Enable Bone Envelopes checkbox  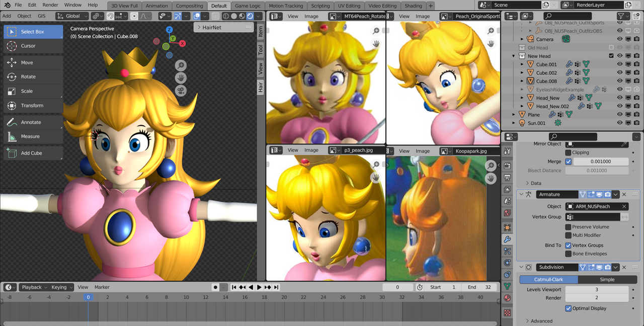[569, 254]
